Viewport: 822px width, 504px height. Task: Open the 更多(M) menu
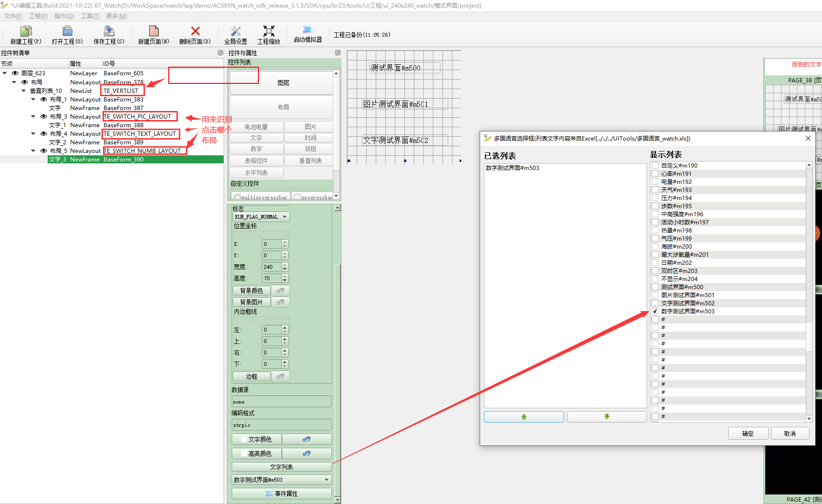(116, 16)
